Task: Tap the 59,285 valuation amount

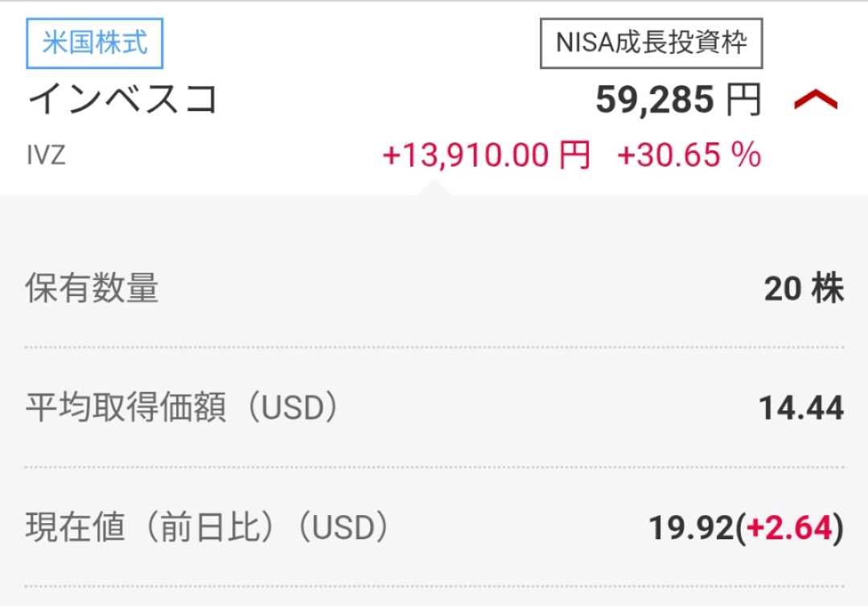Action: point(655,100)
